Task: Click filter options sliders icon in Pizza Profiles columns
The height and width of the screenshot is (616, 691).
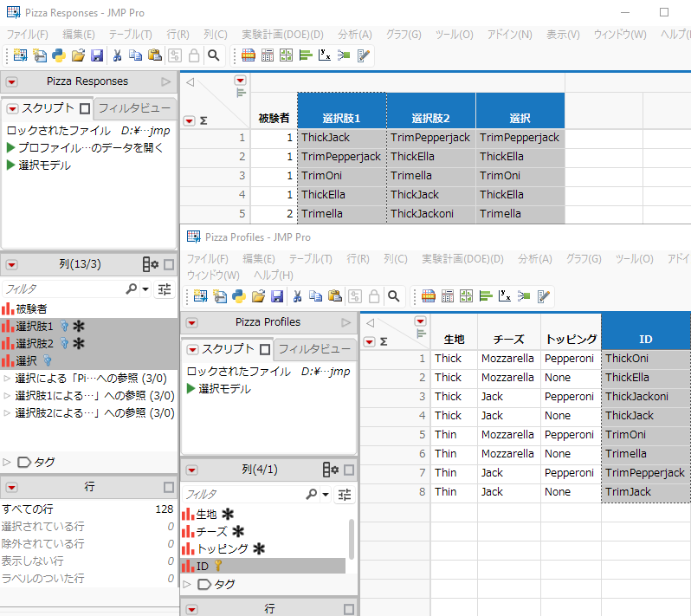Action: 345,495
